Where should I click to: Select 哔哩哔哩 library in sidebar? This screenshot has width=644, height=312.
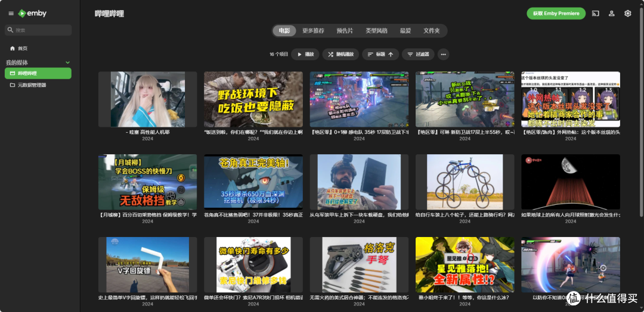(38, 73)
